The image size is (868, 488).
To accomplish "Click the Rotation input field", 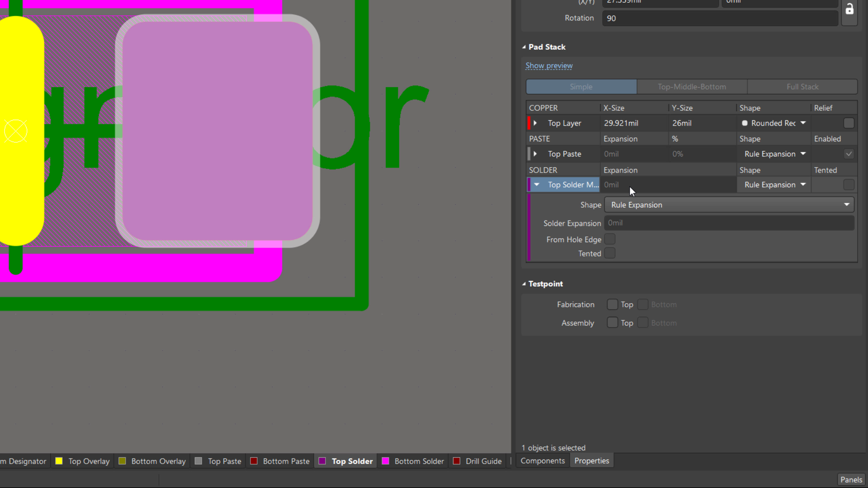I will pyautogui.click(x=720, y=19).
